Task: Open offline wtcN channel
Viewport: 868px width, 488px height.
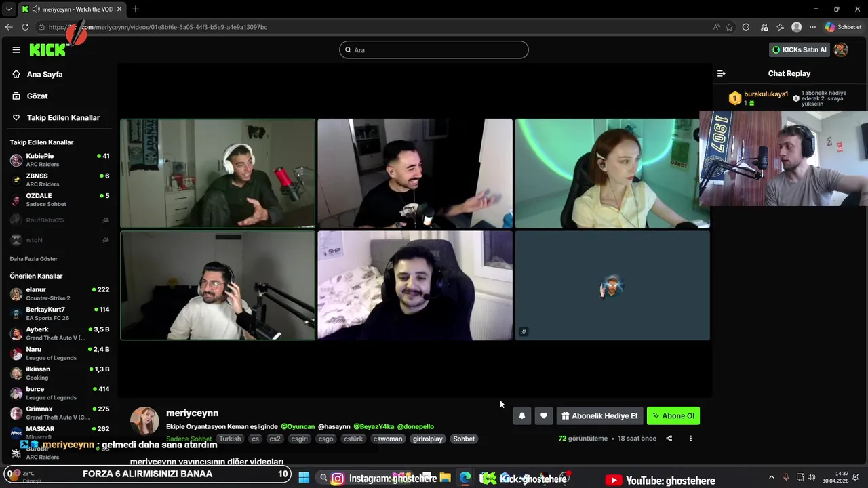Action: pos(59,240)
